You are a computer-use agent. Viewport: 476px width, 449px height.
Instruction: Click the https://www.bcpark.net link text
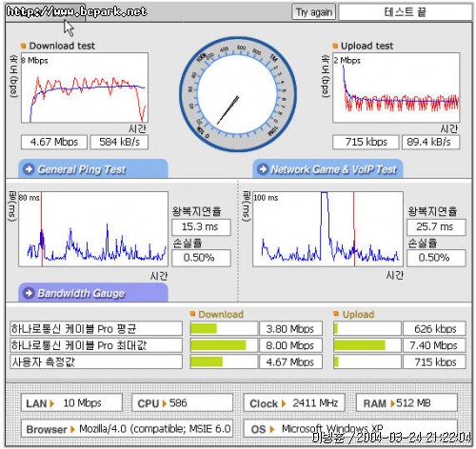click(77, 12)
